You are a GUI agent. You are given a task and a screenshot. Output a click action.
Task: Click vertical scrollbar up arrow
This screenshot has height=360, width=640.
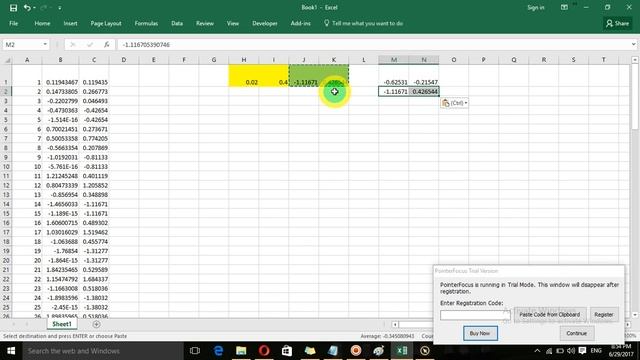(x=635, y=60)
